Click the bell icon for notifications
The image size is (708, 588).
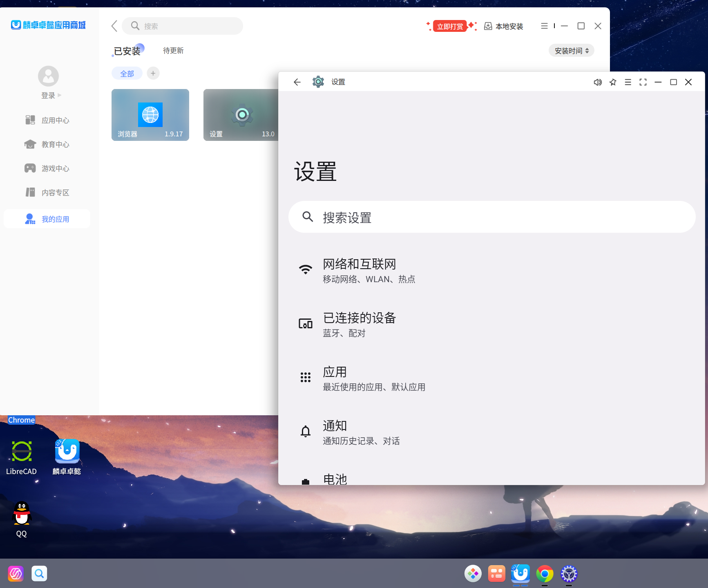click(x=306, y=431)
